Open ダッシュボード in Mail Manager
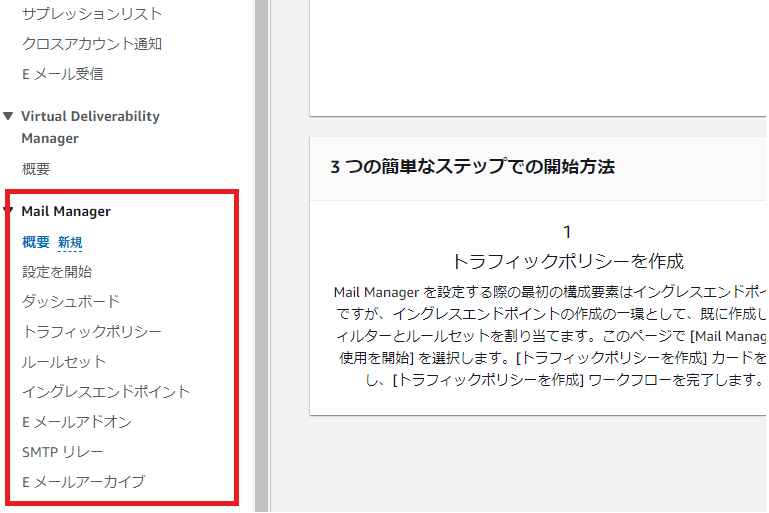This screenshot has height=513, width=769. (71, 302)
